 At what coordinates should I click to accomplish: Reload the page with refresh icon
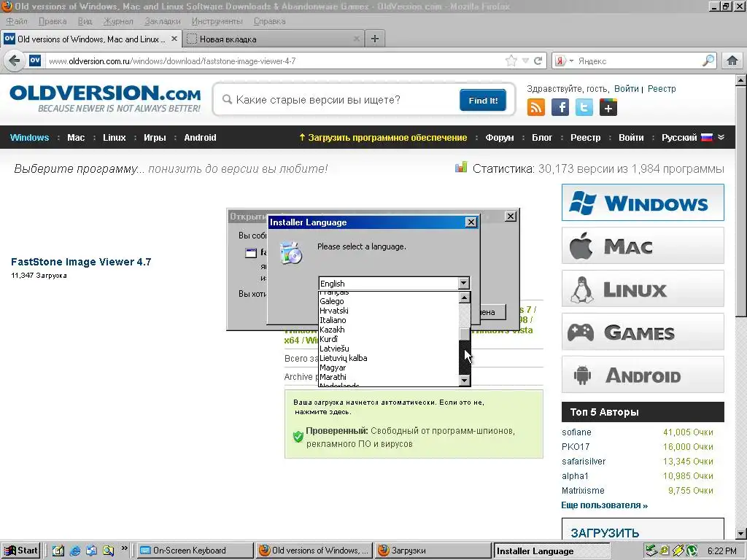[x=538, y=61]
